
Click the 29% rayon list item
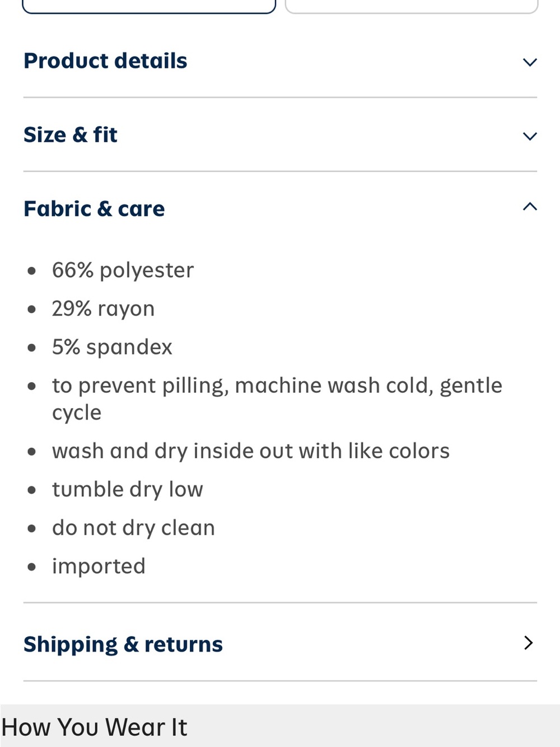pos(103,309)
